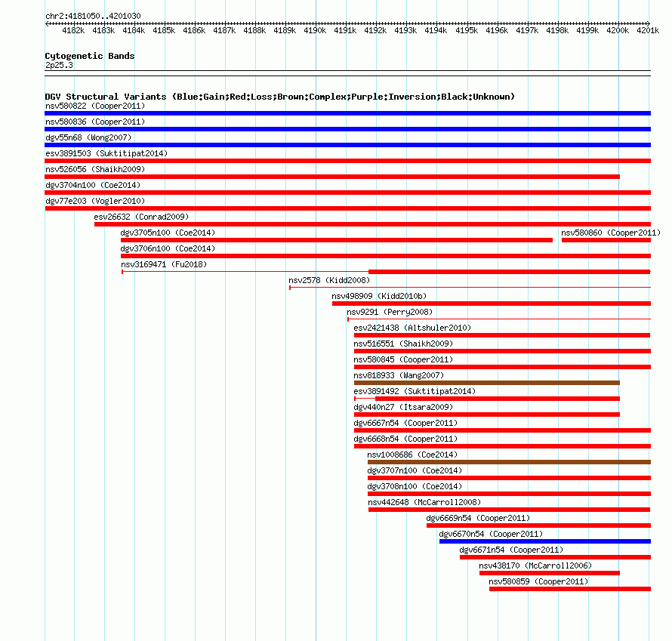Image resolution: width=672 pixels, height=641 pixels.
Task: Click the 4185k ruler position
Action: tap(164, 30)
